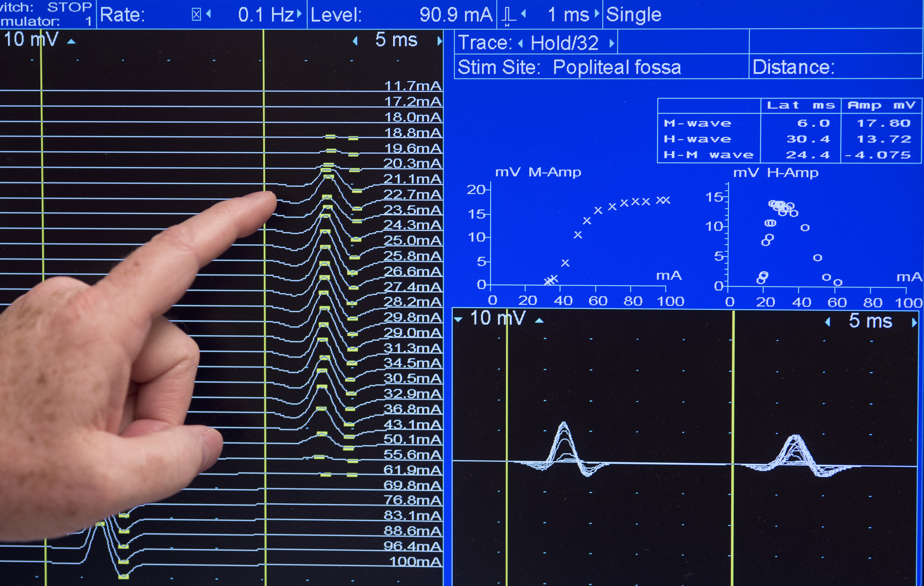Click the Single stimulation mode
Image resolution: width=924 pixels, height=586 pixels.
pyautogui.click(x=634, y=15)
